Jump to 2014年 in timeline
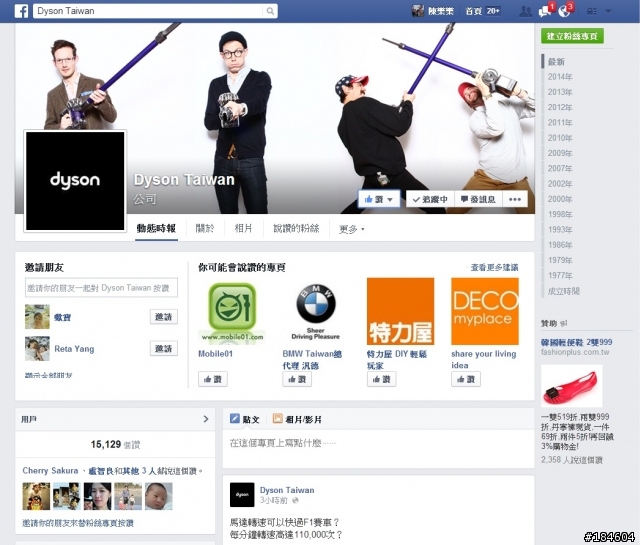This screenshot has height=545, width=640. point(560,77)
